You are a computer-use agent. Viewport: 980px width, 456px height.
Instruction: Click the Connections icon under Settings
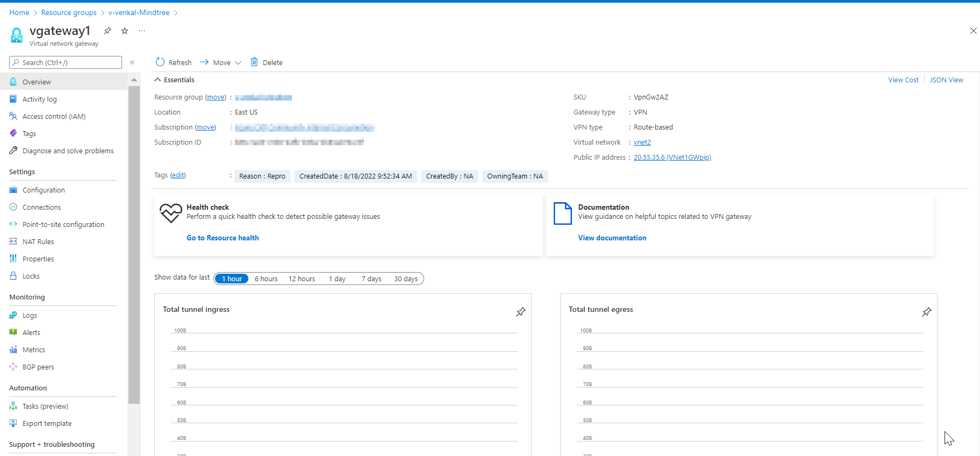coord(13,207)
